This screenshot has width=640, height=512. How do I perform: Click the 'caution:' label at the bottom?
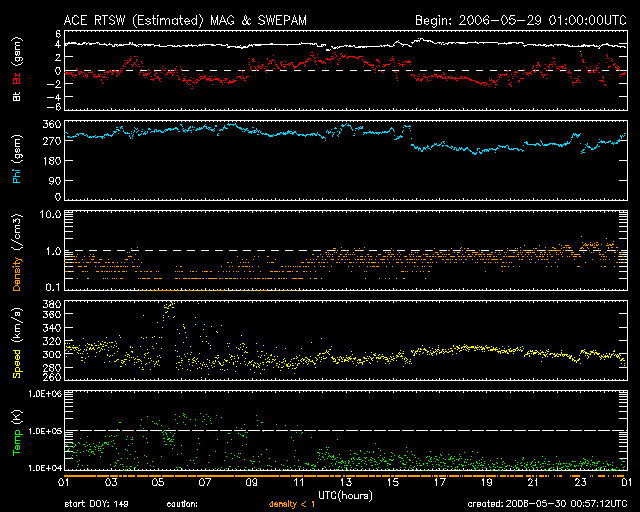(x=182, y=503)
